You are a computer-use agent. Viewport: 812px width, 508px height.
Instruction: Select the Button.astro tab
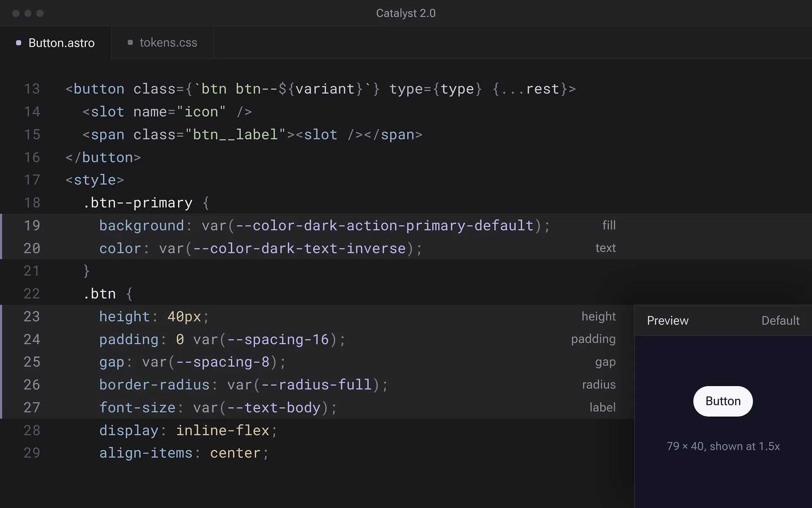(x=55, y=42)
